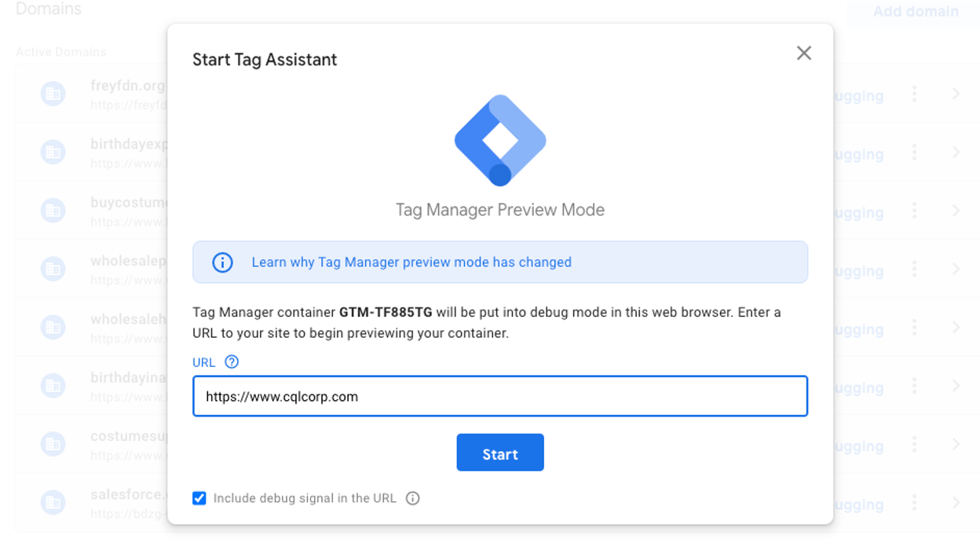The height and width of the screenshot is (547, 980).
Task: Expand the wholesaleh row chevron
Action: pyautogui.click(x=956, y=327)
